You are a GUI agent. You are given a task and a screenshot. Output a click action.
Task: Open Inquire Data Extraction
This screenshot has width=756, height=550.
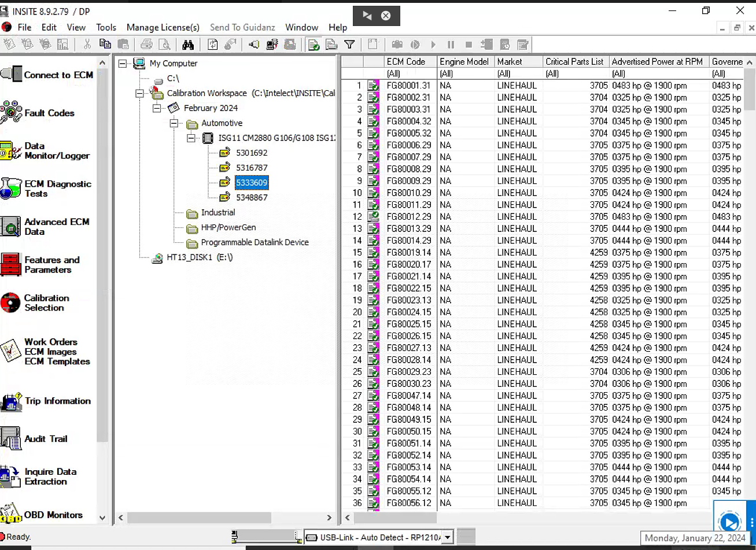click(39, 477)
